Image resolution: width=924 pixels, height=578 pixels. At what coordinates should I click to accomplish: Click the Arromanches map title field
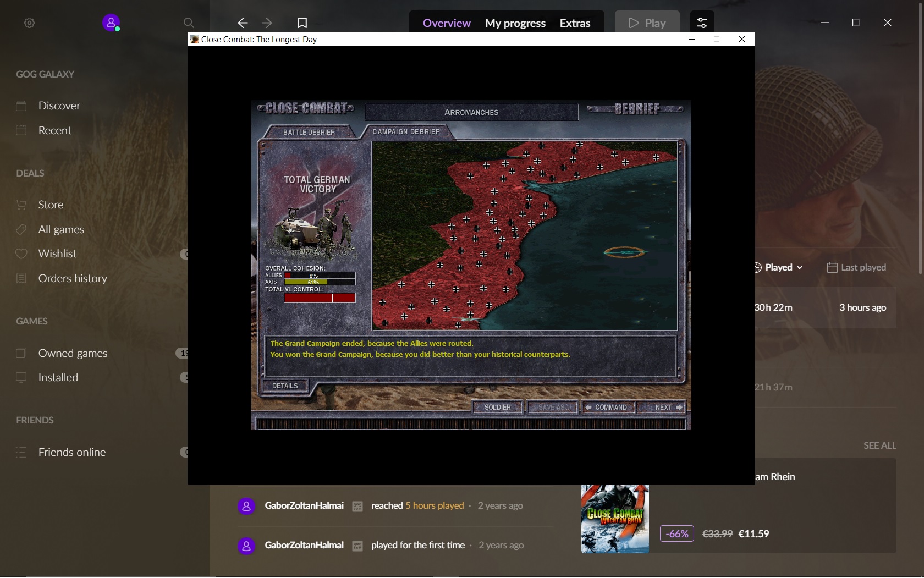tap(471, 112)
